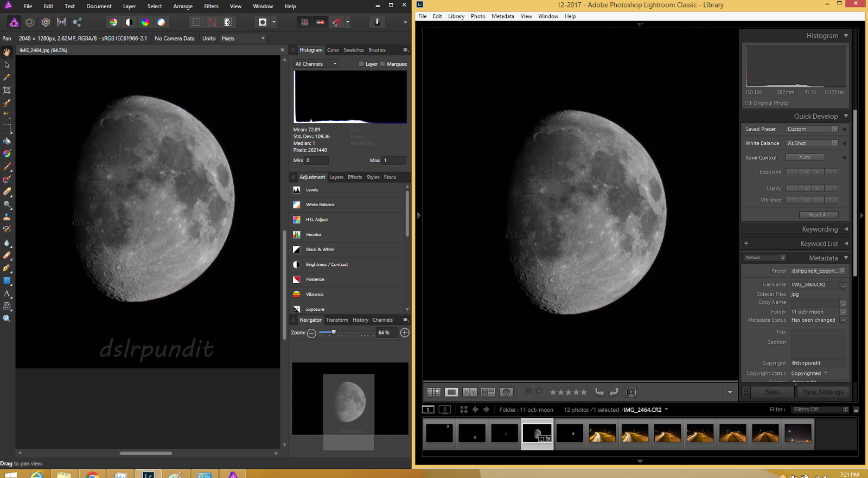Image resolution: width=868 pixels, height=478 pixels.
Task: Switch to the Channels tab
Action: click(382, 320)
